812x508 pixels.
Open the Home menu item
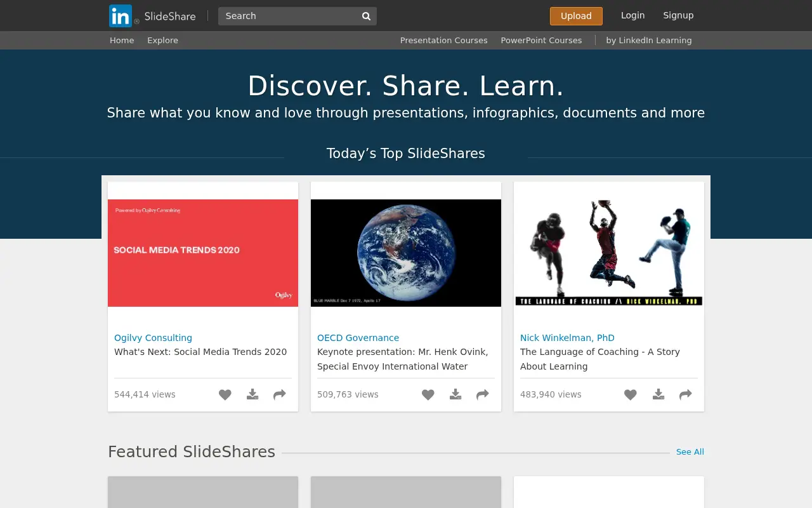[x=122, y=40]
